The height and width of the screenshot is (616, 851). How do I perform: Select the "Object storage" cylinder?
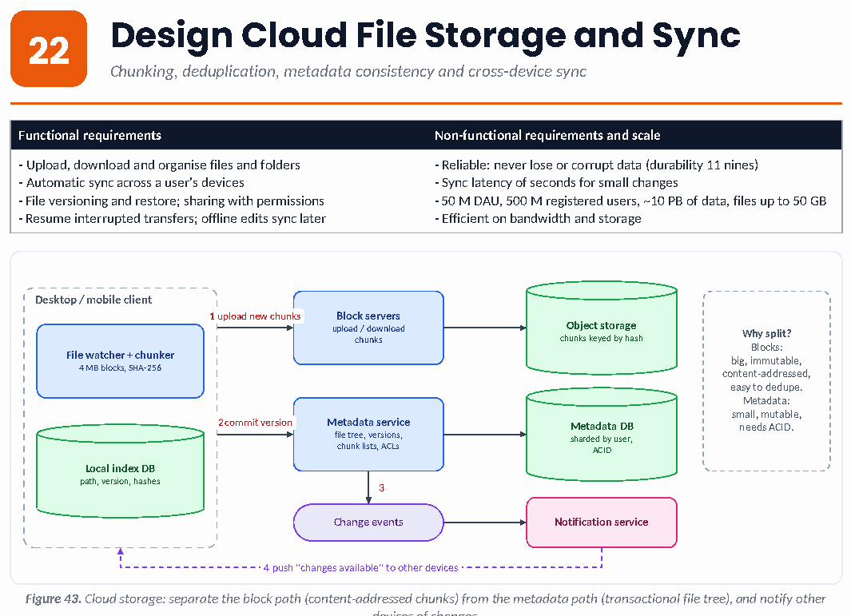click(602, 328)
